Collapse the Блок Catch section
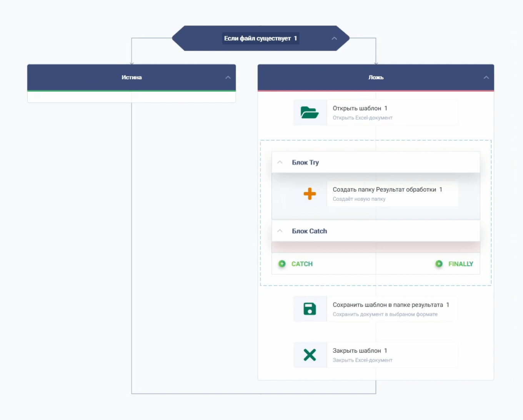Image resolution: width=523 pixels, height=420 pixels. (x=280, y=231)
